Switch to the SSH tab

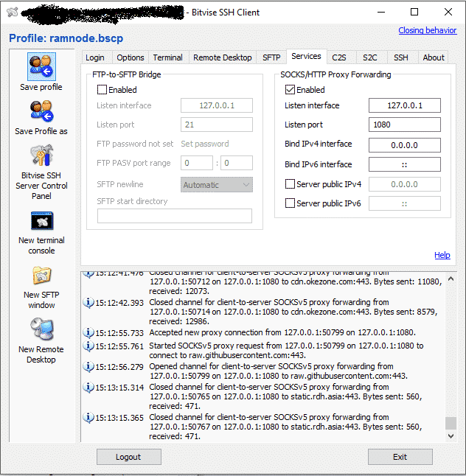pos(401,57)
